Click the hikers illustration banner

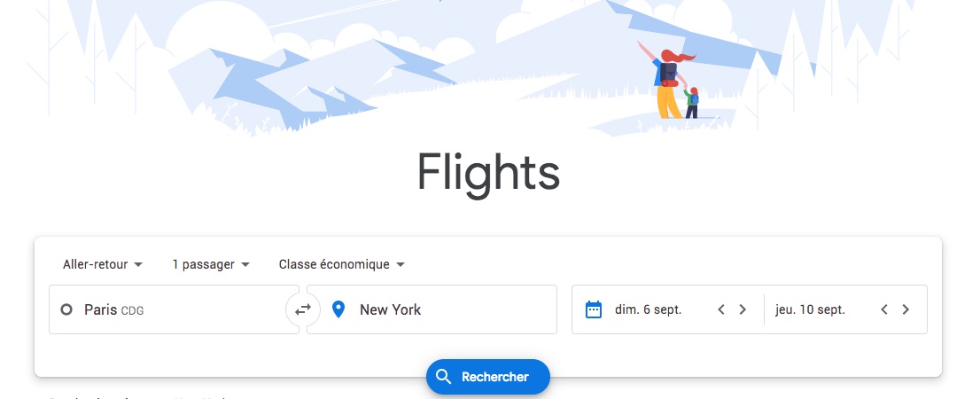(490, 67)
